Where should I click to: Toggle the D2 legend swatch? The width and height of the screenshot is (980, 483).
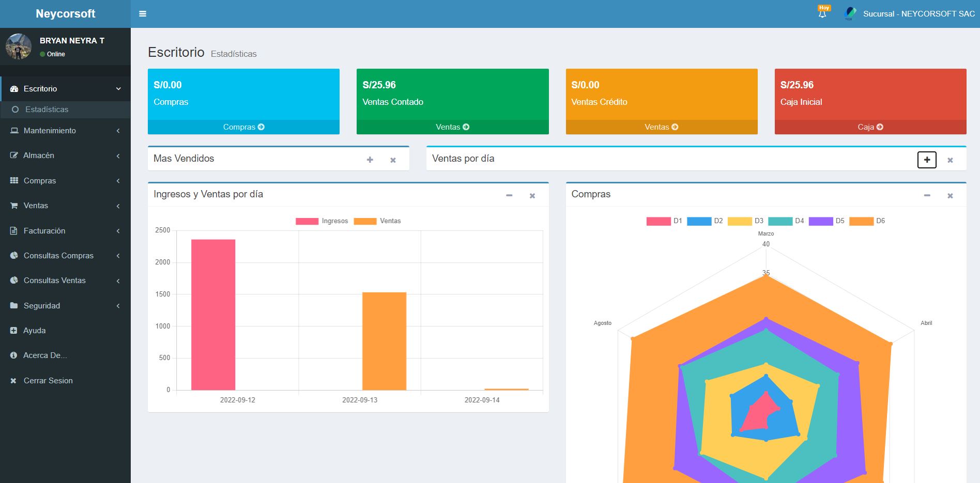tap(699, 221)
